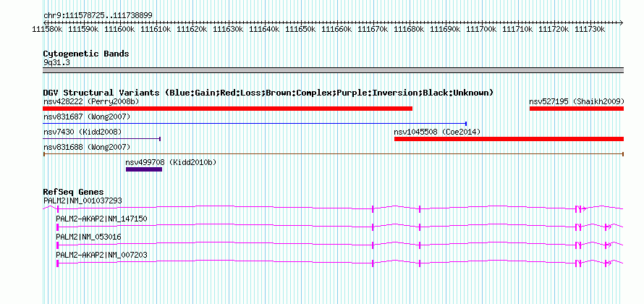Open the nsv1045508 (Coe2014) label
644x304 pixels.
437,132
